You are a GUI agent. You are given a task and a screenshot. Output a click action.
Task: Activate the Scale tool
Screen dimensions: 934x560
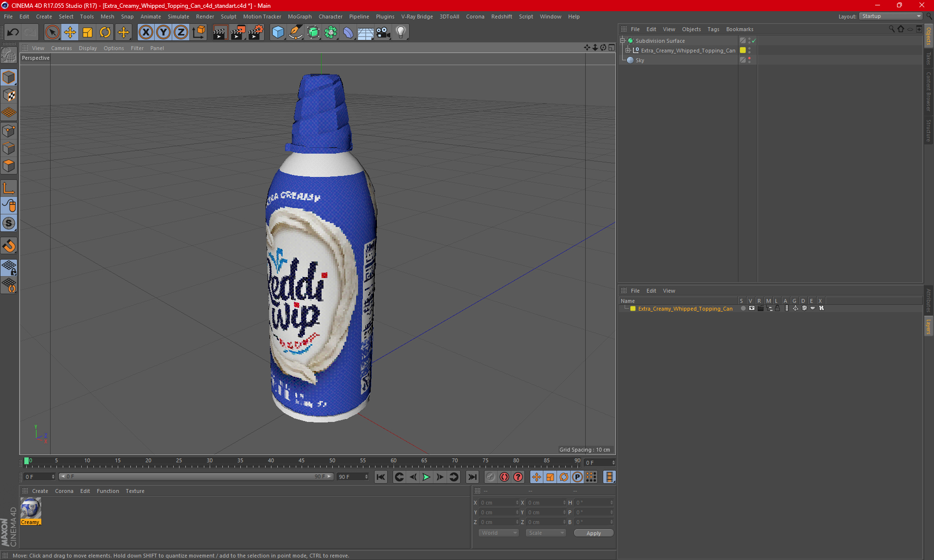coord(88,33)
